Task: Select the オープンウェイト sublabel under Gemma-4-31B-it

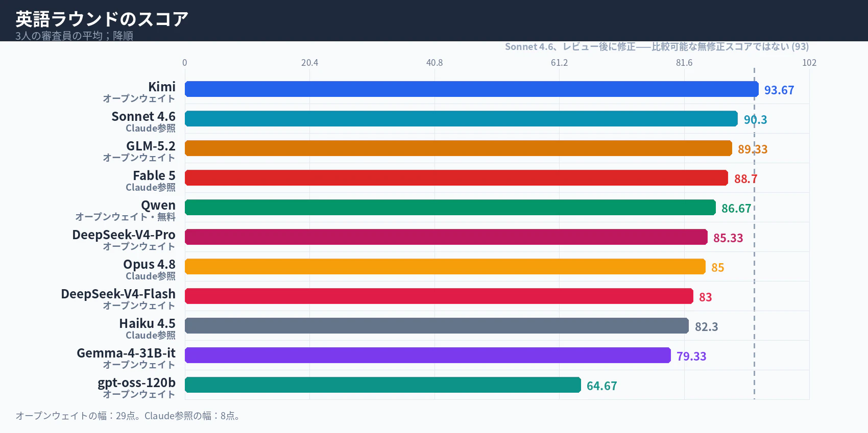Action: [x=139, y=365]
